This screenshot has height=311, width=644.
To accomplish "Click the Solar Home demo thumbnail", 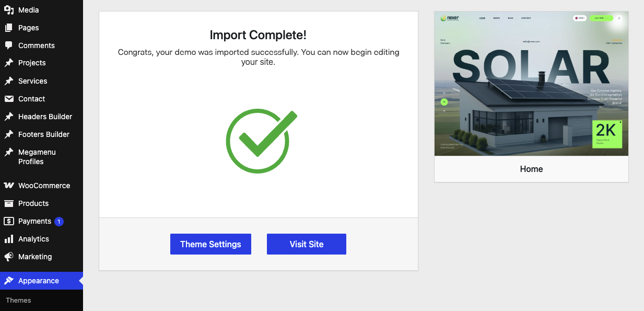I will coord(531,84).
